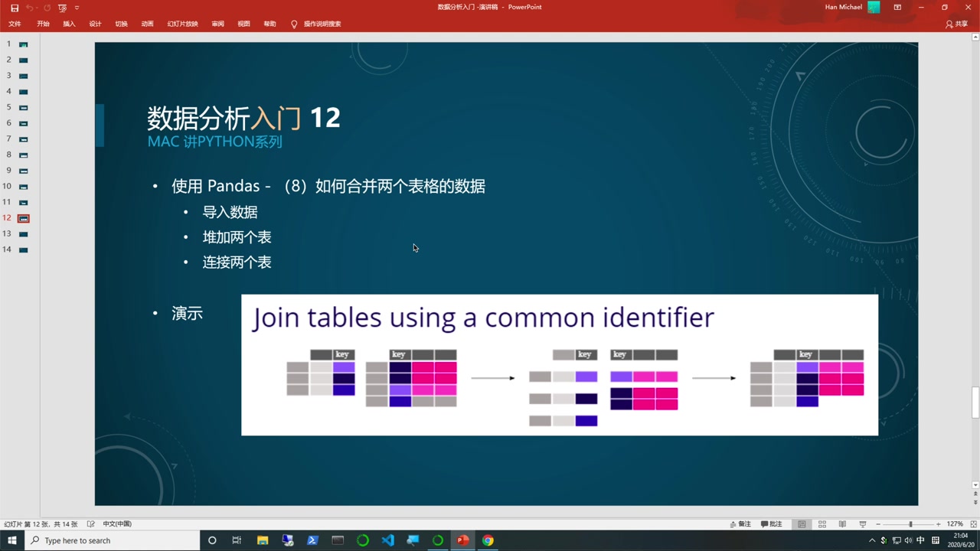
Task: Start slideshow from beginning icon in quick access
Action: [63, 8]
